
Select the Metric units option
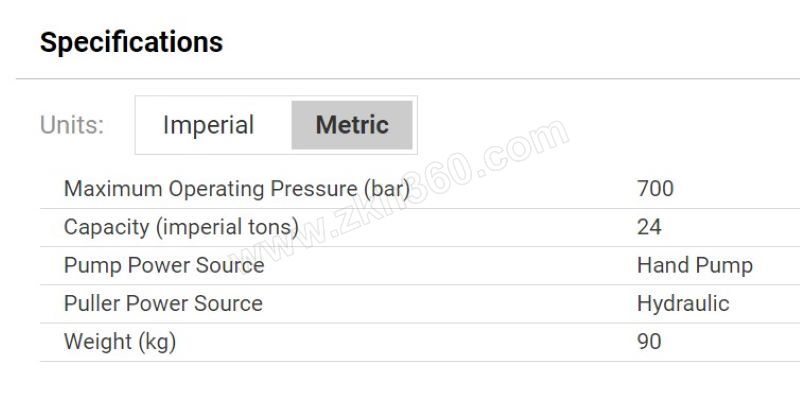(352, 125)
